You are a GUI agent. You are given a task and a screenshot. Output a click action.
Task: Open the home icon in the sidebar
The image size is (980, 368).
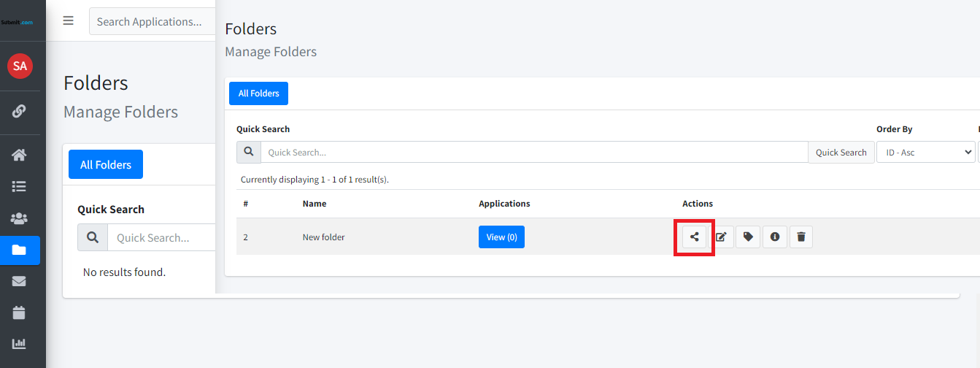click(x=20, y=155)
